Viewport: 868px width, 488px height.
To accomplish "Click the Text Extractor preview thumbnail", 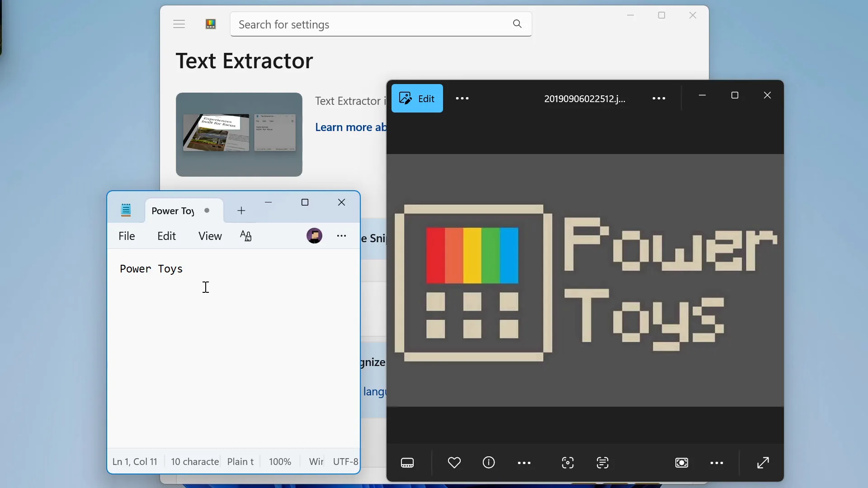I will pos(239,135).
